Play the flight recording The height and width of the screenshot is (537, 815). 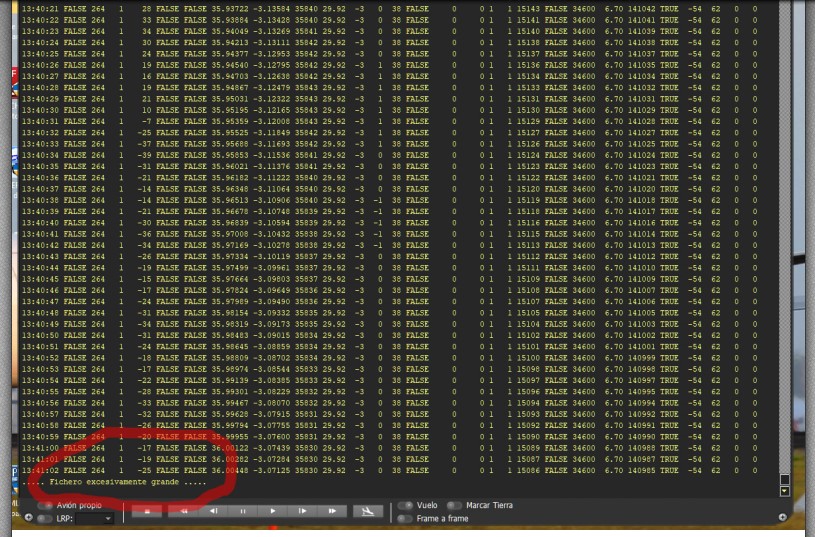[x=273, y=511]
